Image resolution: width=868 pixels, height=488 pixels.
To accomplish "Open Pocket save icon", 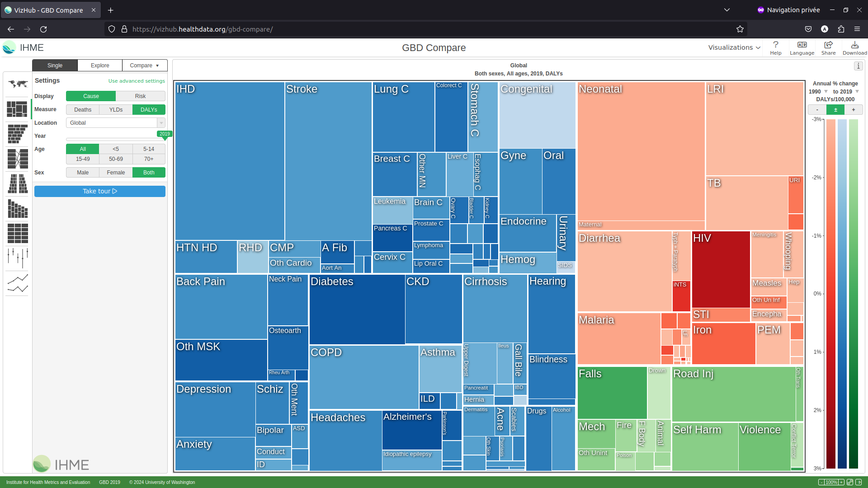I will coord(808,29).
